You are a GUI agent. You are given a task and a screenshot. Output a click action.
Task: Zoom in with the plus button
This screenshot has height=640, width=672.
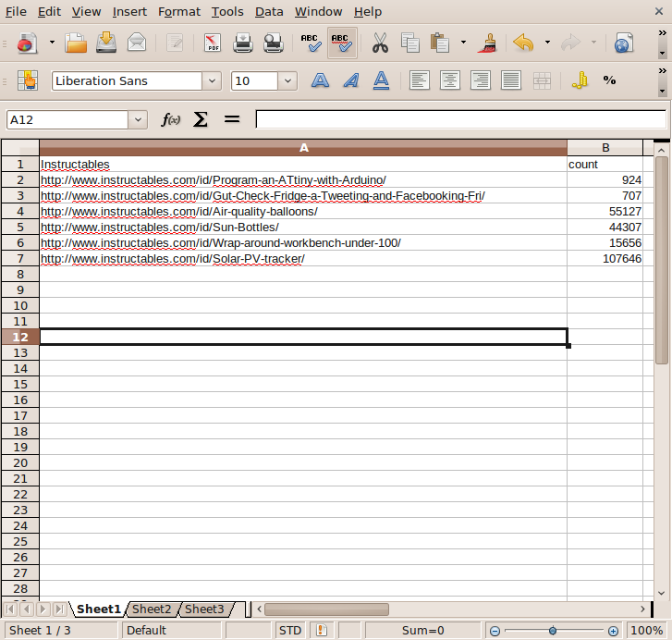(613, 631)
